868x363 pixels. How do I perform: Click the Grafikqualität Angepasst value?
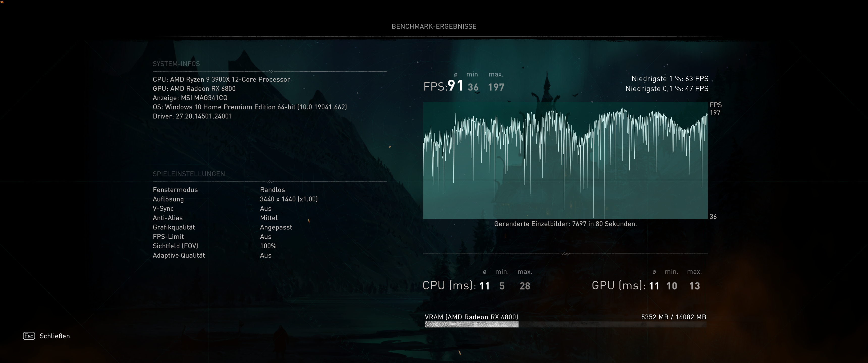[x=276, y=227]
